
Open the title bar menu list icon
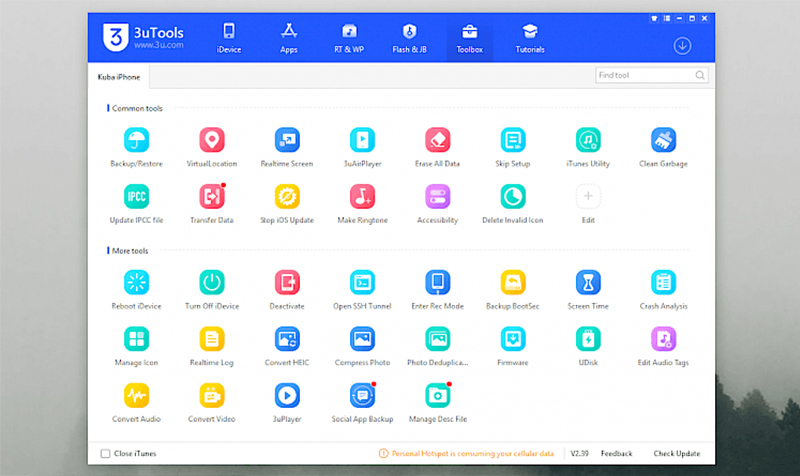(667, 18)
